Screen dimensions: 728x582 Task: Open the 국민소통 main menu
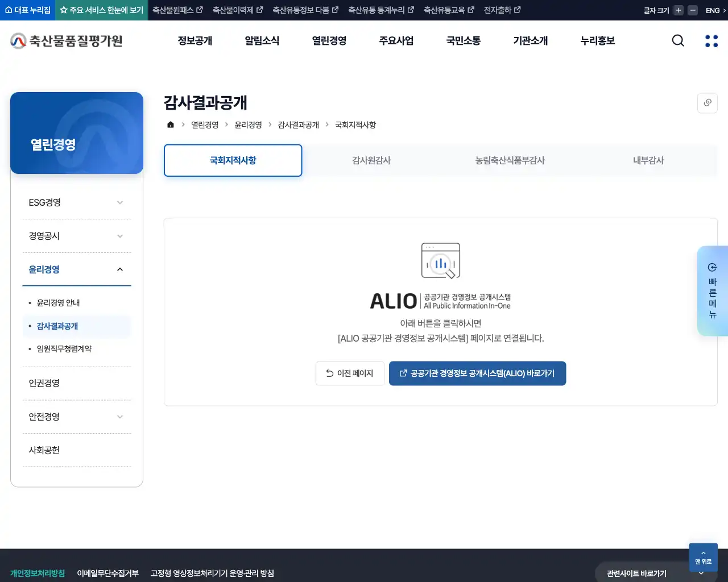pyautogui.click(x=464, y=40)
